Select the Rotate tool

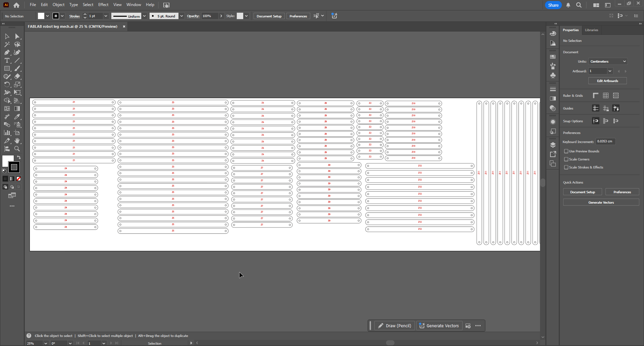7,84
